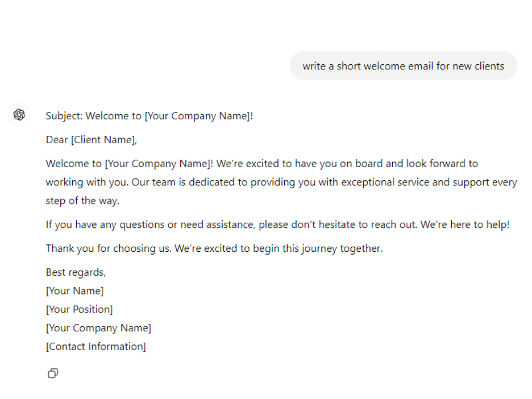Click the [Your Position] placeholder line

[x=79, y=309]
